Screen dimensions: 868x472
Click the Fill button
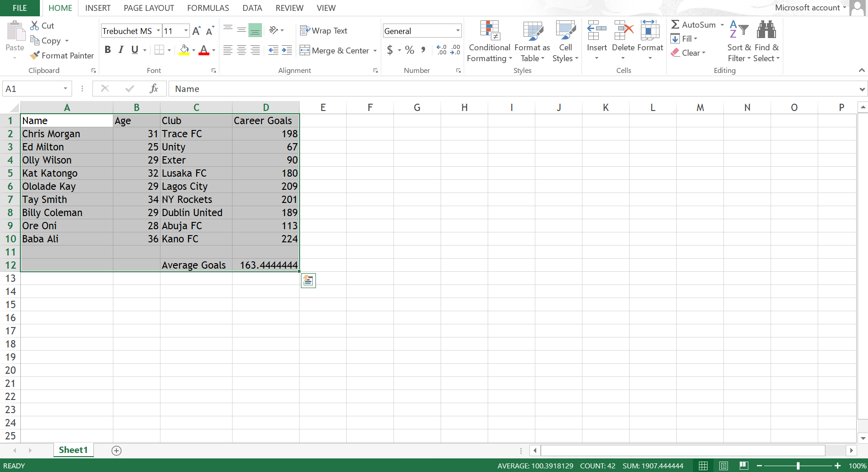click(x=684, y=39)
